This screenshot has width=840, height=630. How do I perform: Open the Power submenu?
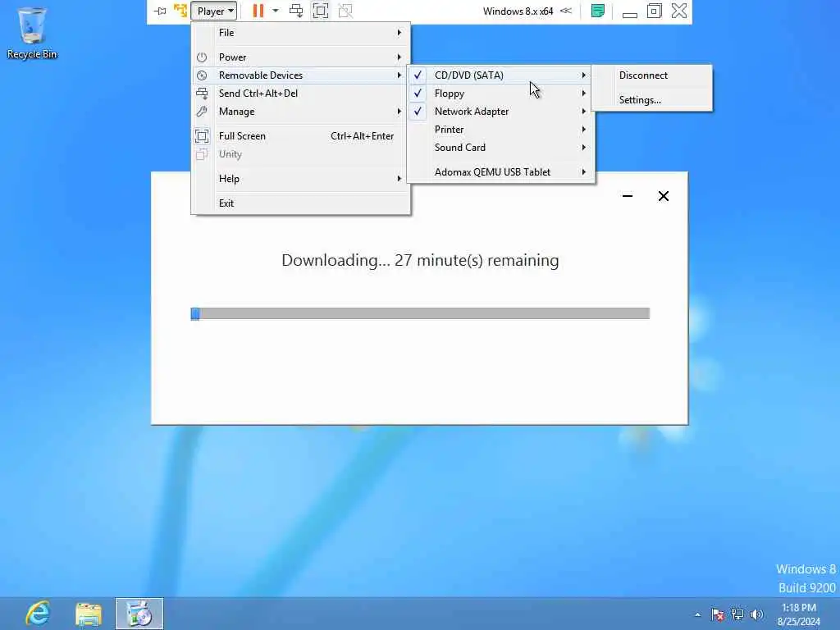click(x=301, y=57)
